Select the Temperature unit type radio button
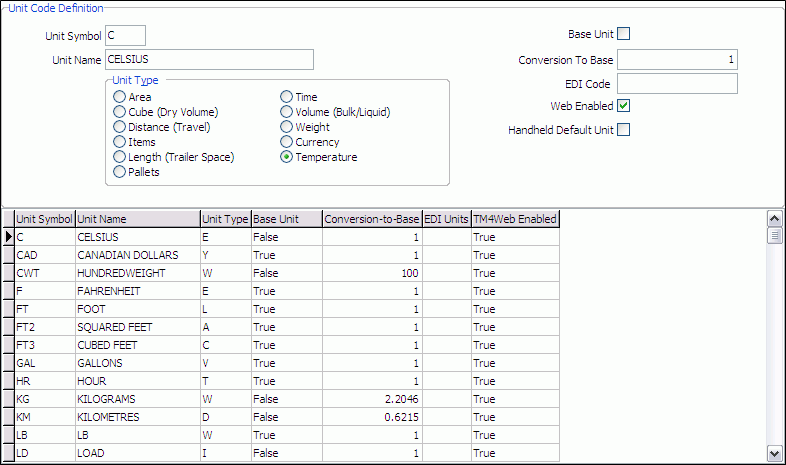786x465 pixels. point(287,157)
